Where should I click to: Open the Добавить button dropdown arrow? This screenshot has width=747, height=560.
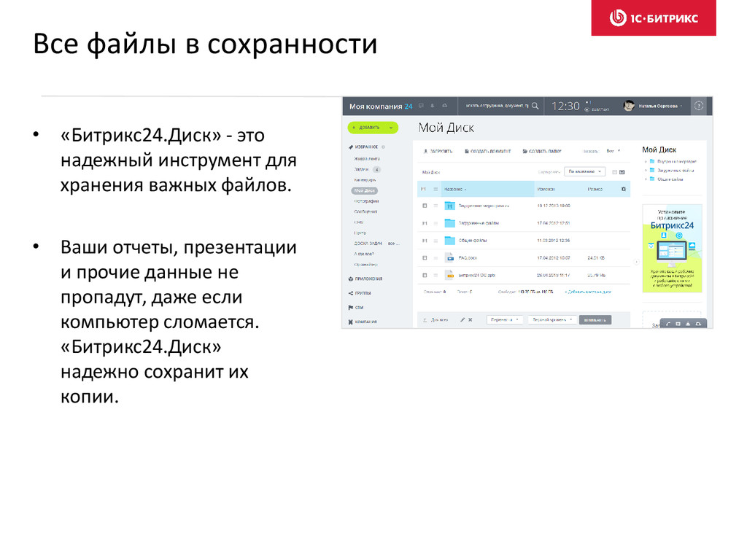click(391, 127)
